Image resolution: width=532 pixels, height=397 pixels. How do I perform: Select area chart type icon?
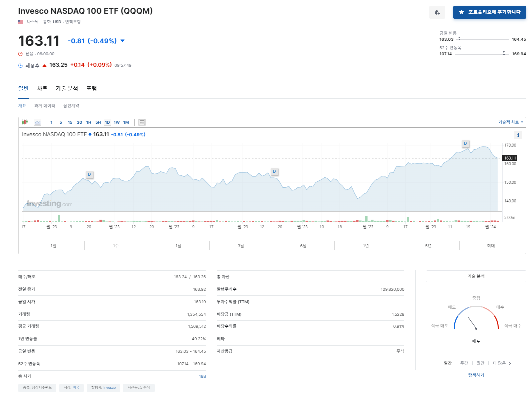(37, 122)
